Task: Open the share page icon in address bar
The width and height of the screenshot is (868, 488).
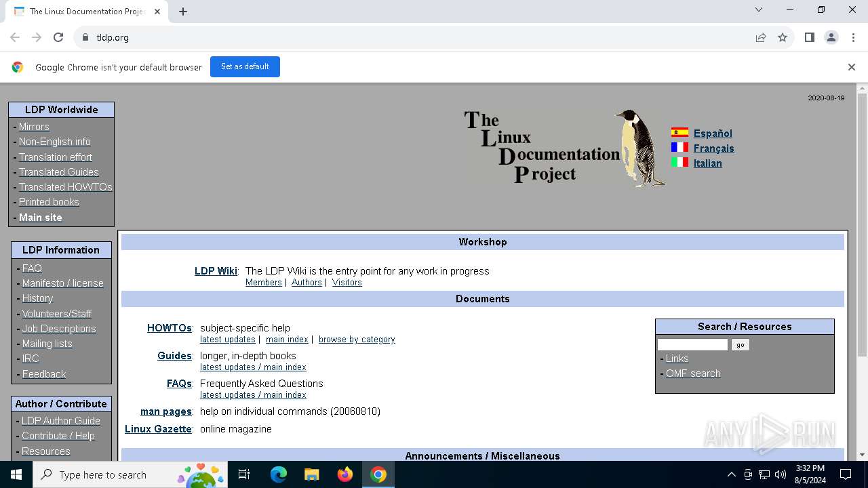Action: pyautogui.click(x=761, y=37)
